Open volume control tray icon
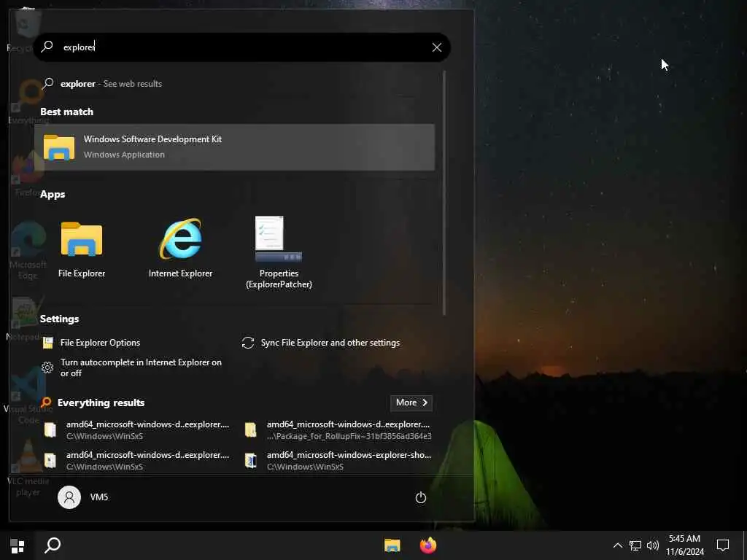 (653, 545)
